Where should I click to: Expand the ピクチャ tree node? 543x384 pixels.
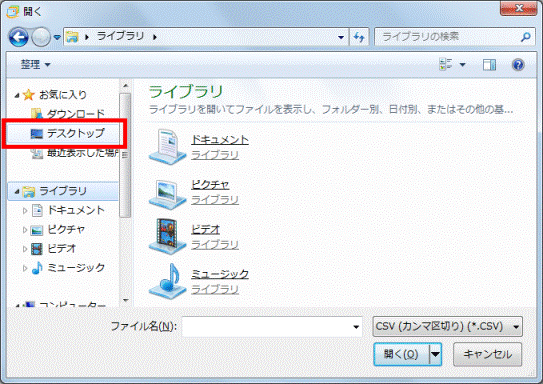pyautogui.click(x=25, y=230)
